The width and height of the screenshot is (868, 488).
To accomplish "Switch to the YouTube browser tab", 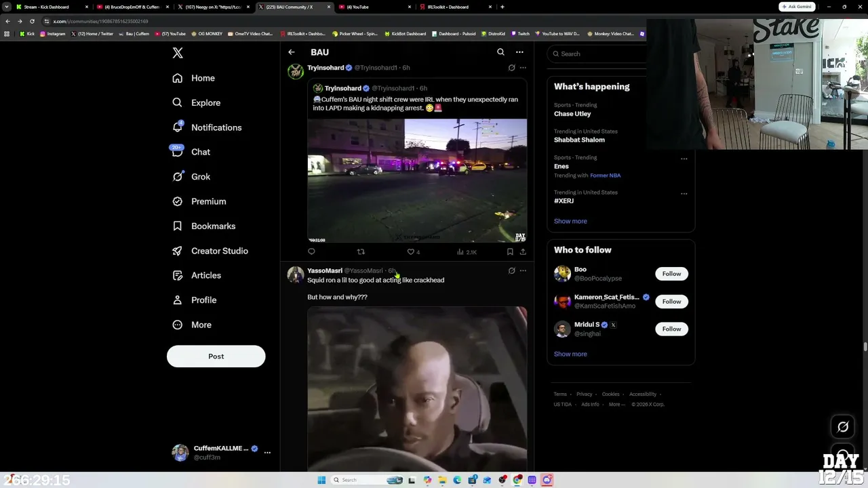I will coord(375,7).
